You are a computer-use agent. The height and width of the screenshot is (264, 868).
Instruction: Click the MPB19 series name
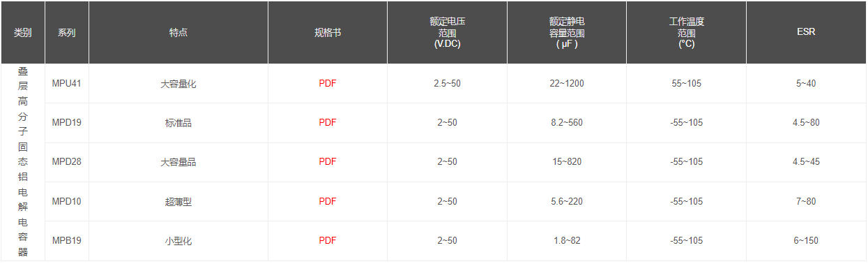[x=66, y=240]
